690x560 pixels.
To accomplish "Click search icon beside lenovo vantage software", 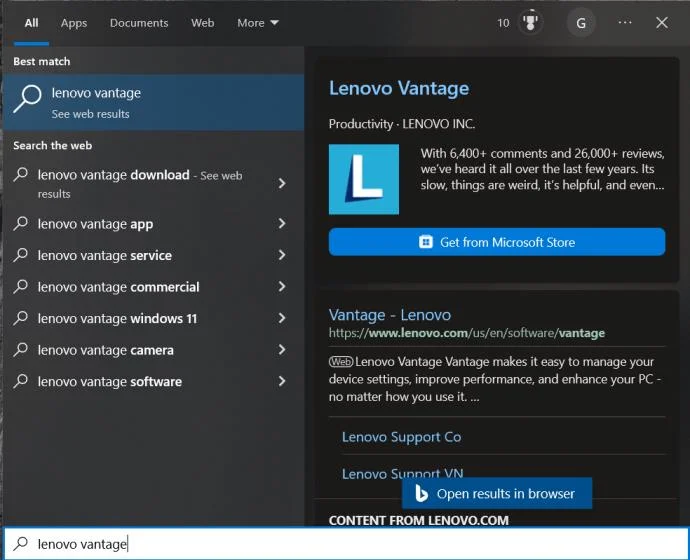I will point(20,381).
